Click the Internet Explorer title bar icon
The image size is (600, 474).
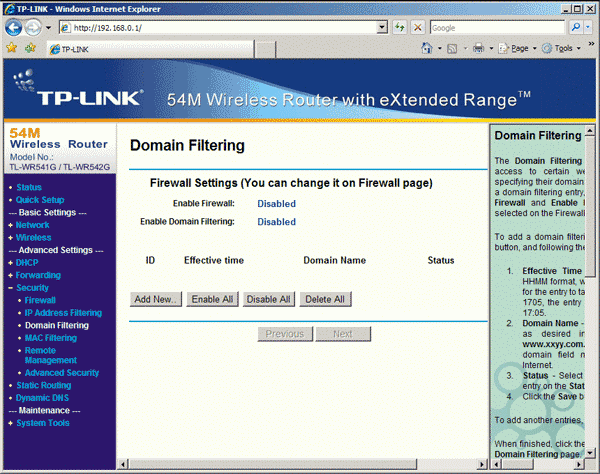[x=10, y=9]
